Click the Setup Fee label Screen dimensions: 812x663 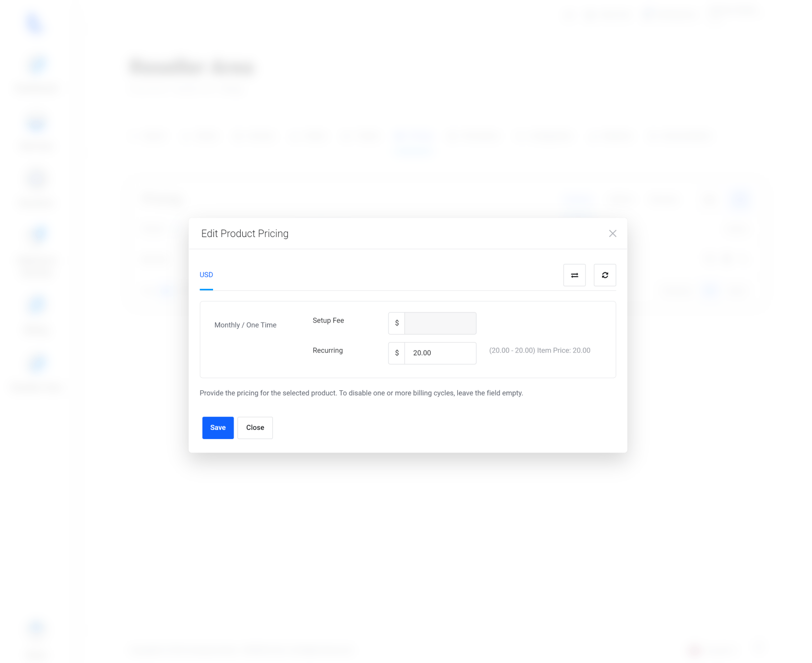pos(328,320)
